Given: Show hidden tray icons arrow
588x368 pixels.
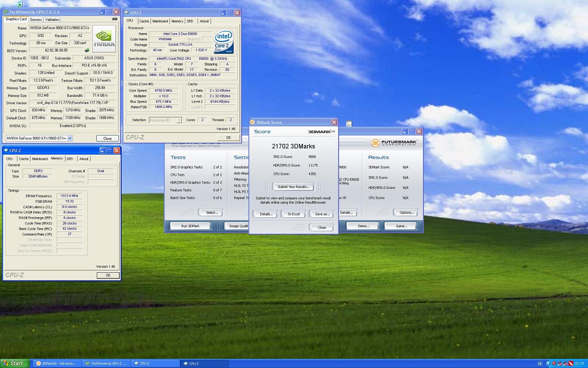Looking at the screenshot, I should point(548,364).
